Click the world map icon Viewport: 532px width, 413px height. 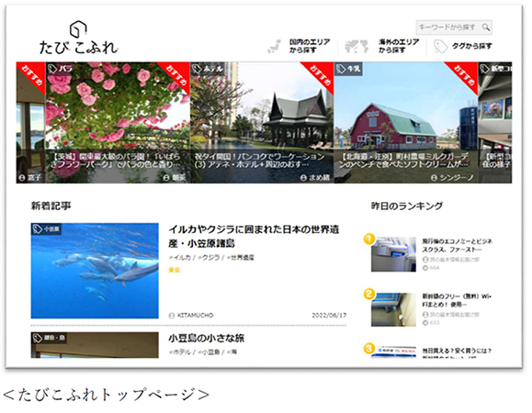(x=357, y=47)
